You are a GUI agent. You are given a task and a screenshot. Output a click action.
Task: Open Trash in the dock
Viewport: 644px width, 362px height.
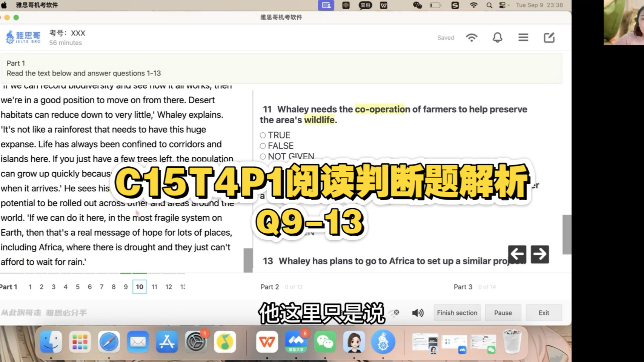(512, 341)
